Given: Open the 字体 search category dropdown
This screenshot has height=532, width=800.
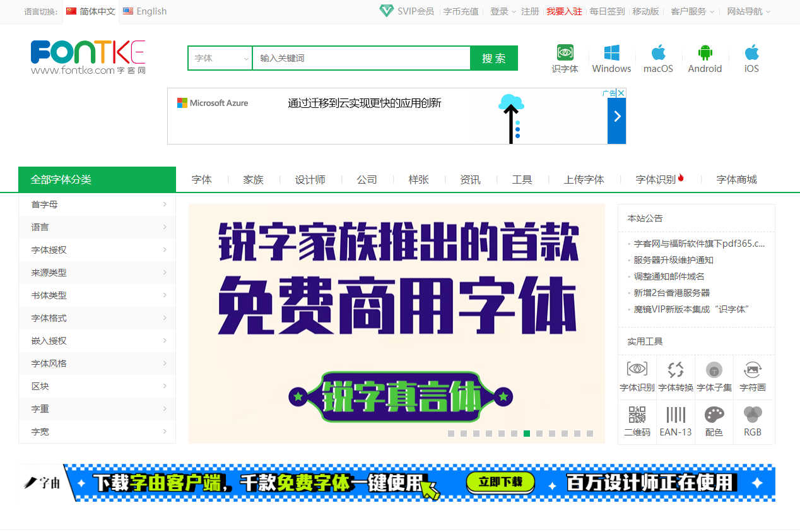Looking at the screenshot, I should pyautogui.click(x=220, y=57).
